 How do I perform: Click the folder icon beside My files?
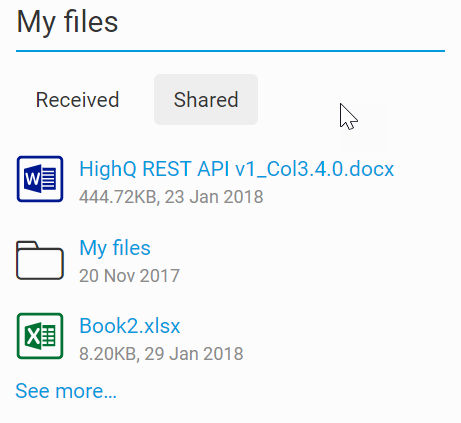point(40,260)
